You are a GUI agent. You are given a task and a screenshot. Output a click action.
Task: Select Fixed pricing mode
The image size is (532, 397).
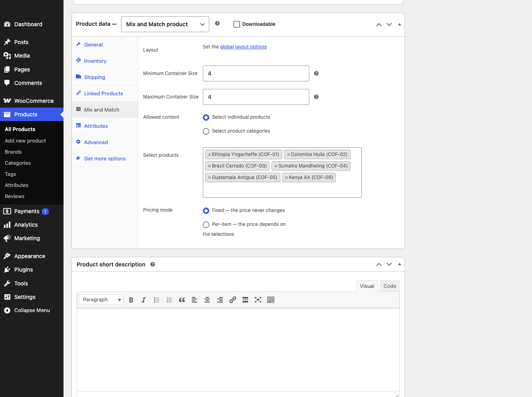[206, 211]
